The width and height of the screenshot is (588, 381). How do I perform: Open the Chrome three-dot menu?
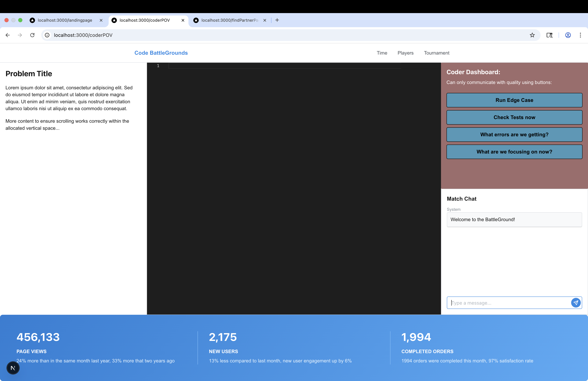tap(580, 35)
